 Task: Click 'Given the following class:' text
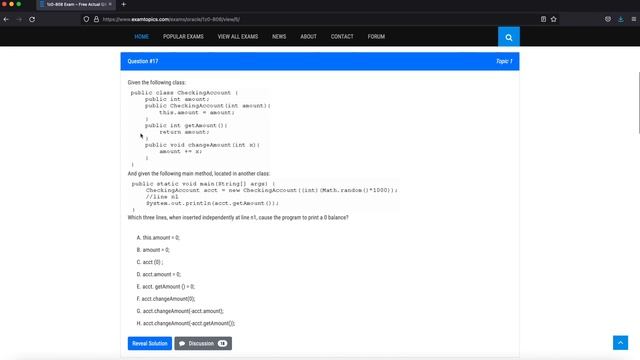(156, 82)
